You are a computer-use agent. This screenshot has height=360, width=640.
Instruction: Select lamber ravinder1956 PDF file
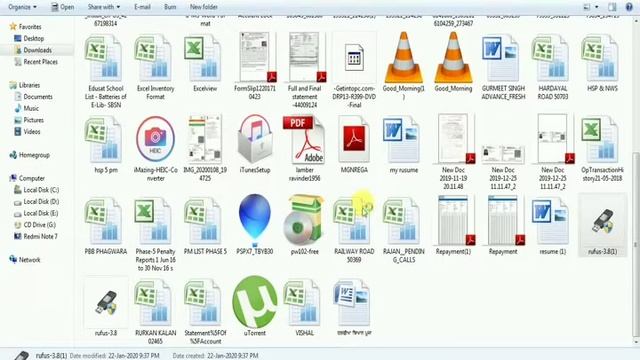pos(305,148)
